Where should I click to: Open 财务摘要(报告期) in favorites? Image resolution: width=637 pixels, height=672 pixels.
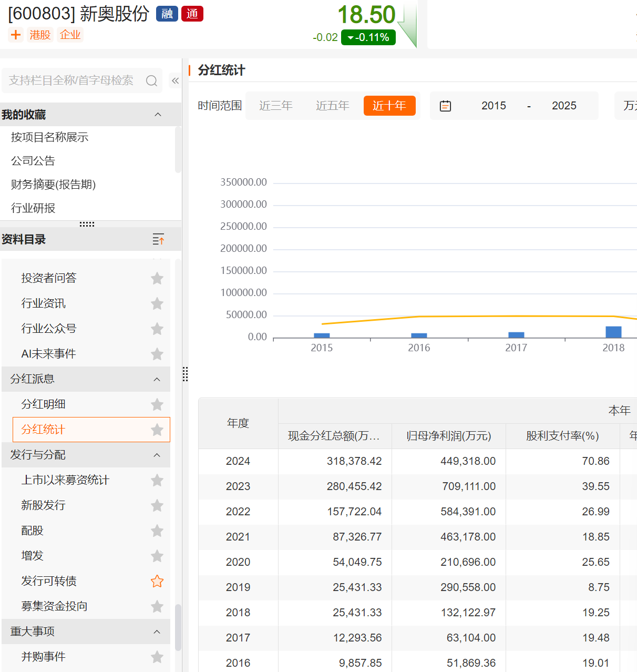[54, 185]
